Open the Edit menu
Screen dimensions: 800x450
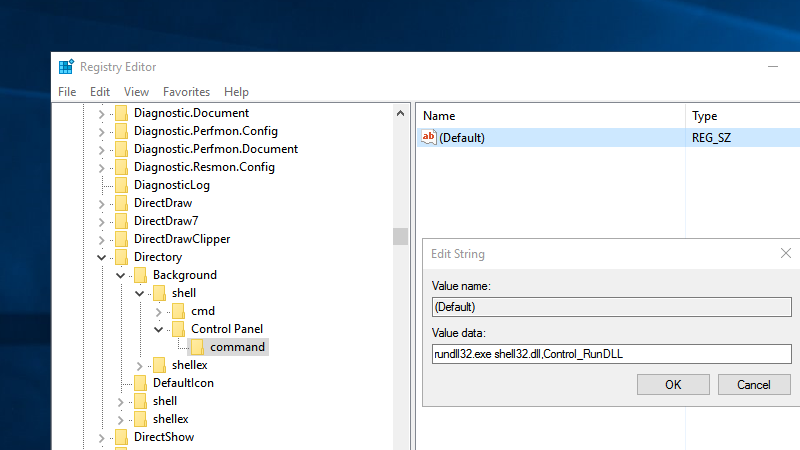point(99,92)
